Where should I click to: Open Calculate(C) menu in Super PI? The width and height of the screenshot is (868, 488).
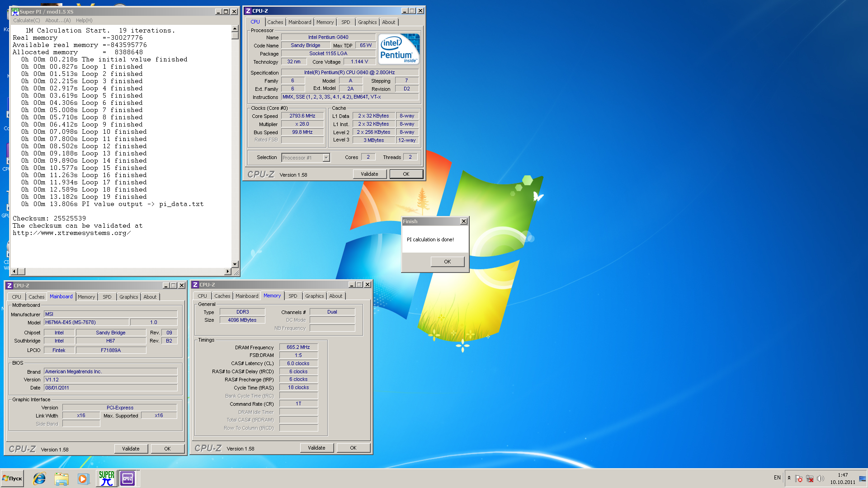(27, 20)
